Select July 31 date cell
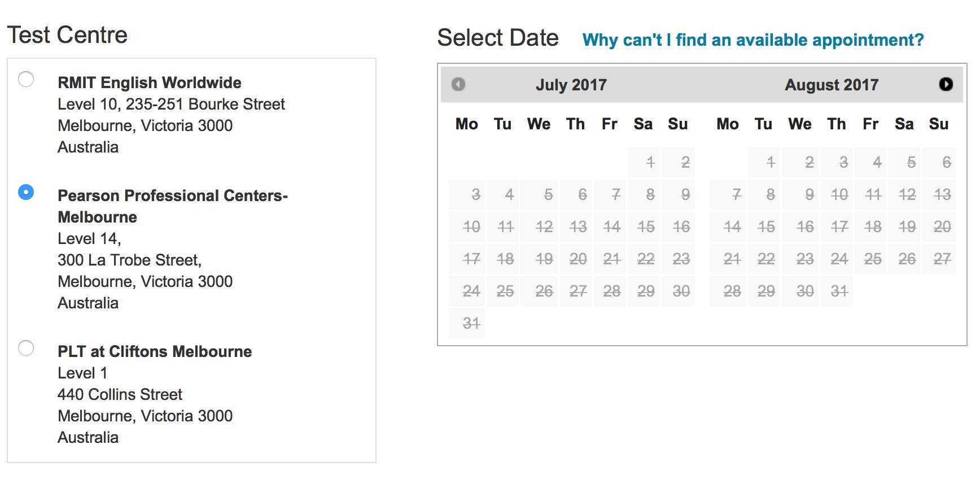Viewport: 980px width, 479px height. [x=467, y=324]
